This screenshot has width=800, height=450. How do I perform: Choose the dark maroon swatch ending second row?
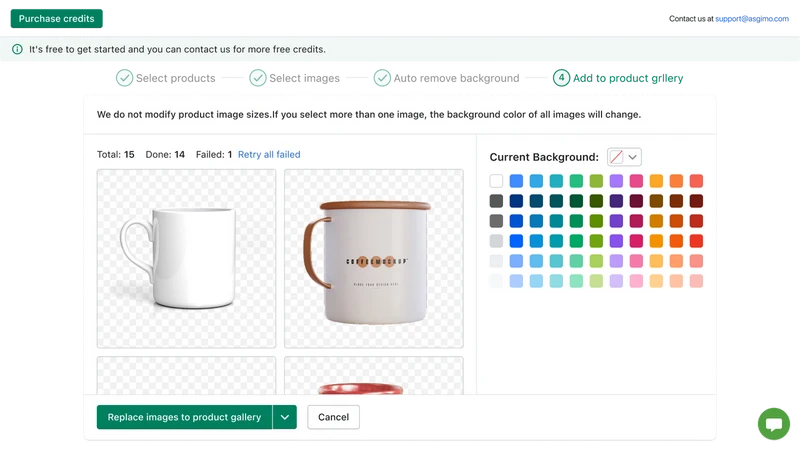(696, 201)
